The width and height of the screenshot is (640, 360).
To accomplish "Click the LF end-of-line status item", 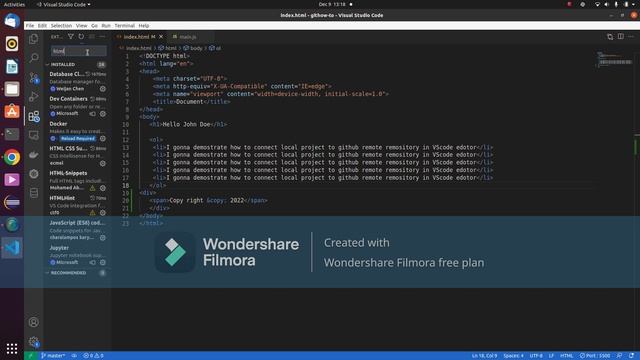I will [x=551, y=356].
